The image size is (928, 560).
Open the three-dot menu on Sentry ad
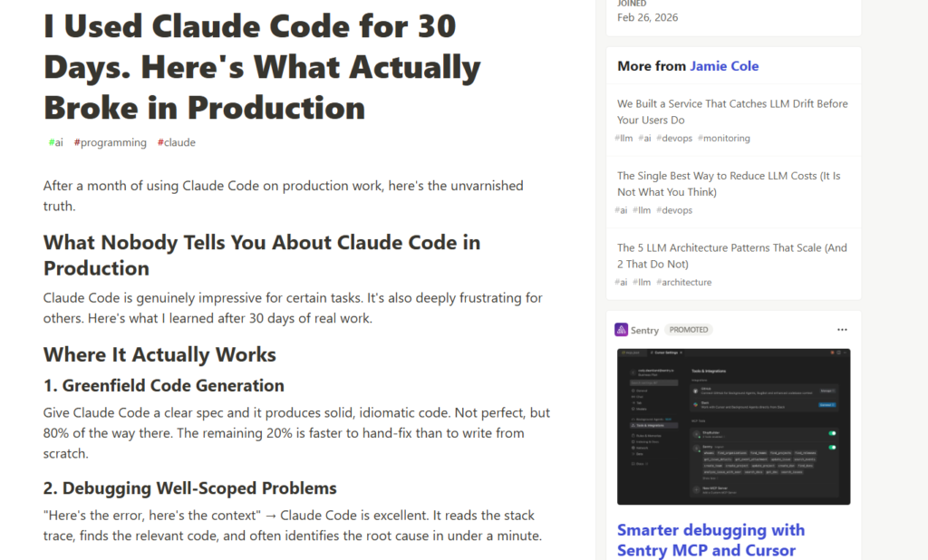pyautogui.click(x=842, y=330)
